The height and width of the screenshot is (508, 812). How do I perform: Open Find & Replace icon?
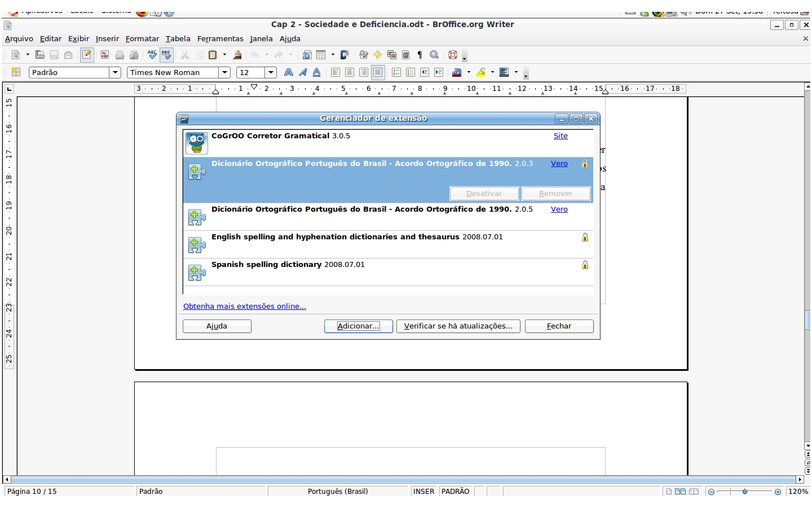point(364,55)
